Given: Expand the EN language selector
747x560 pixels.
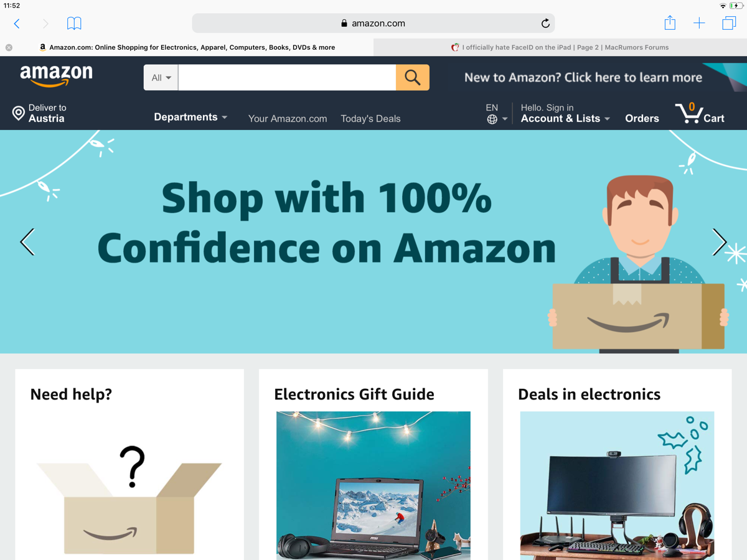Looking at the screenshot, I should (496, 113).
